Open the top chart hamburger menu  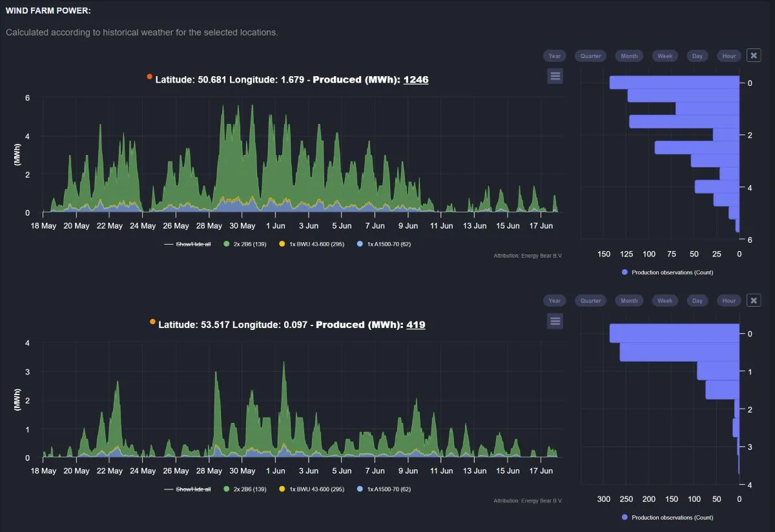point(555,76)
